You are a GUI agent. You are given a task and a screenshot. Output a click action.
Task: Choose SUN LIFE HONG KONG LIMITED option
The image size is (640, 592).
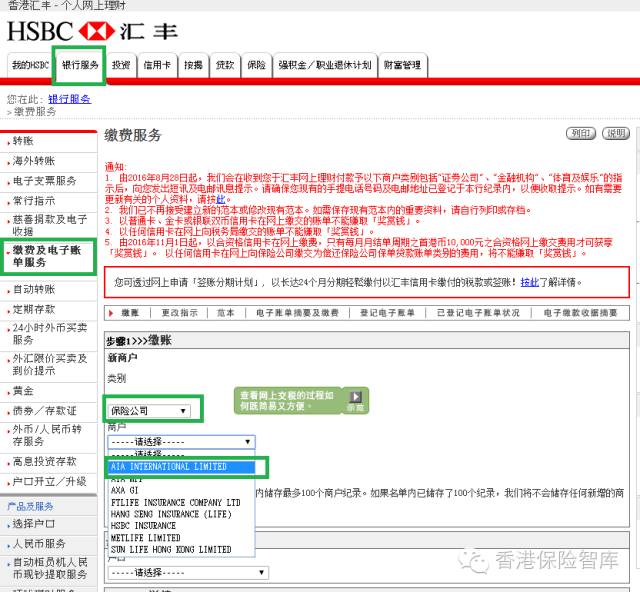click(181, 550)
